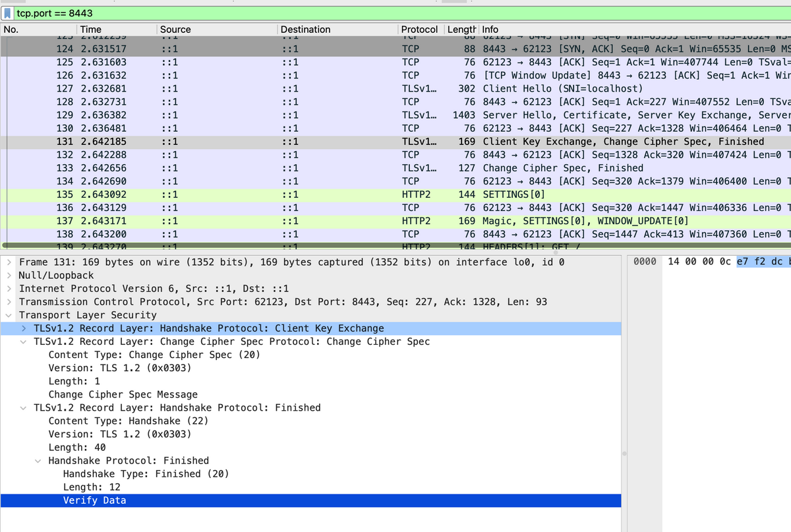Select Content Type: Change Cipher Spec (20)
Screen dimensions: 791x532
154,355
